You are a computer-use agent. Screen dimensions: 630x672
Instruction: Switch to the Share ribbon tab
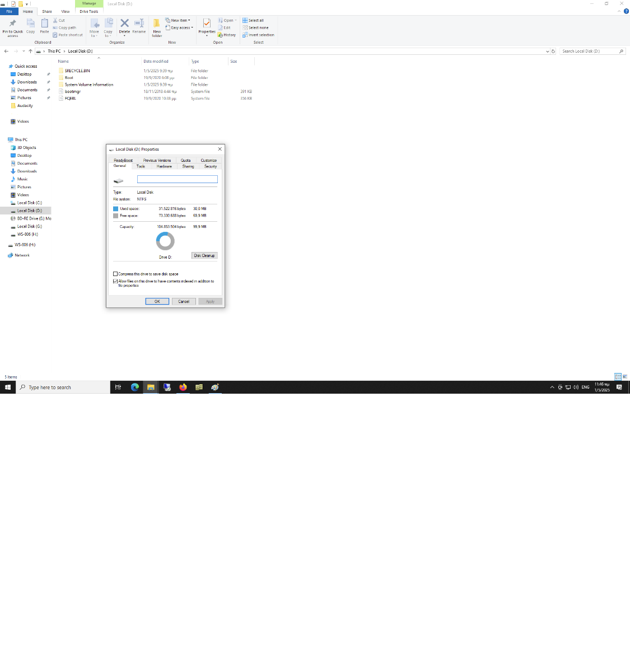(x=47, y=11)
